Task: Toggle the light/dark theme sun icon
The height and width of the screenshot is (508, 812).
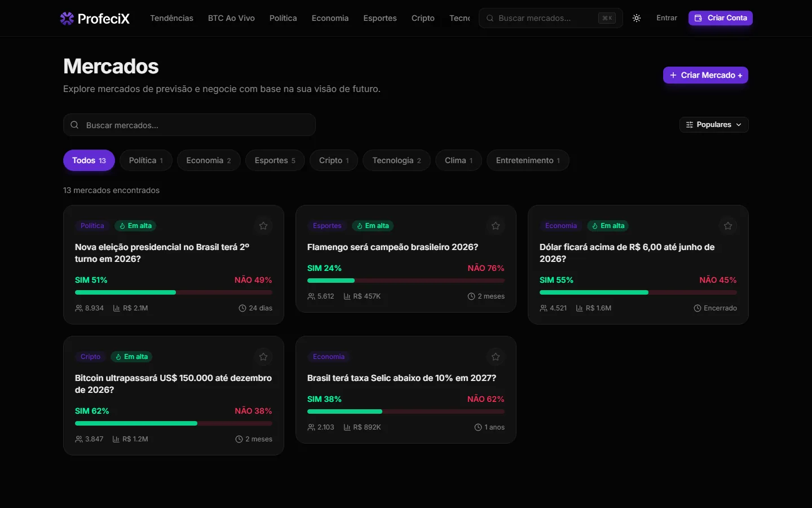Action: point(637,18)
